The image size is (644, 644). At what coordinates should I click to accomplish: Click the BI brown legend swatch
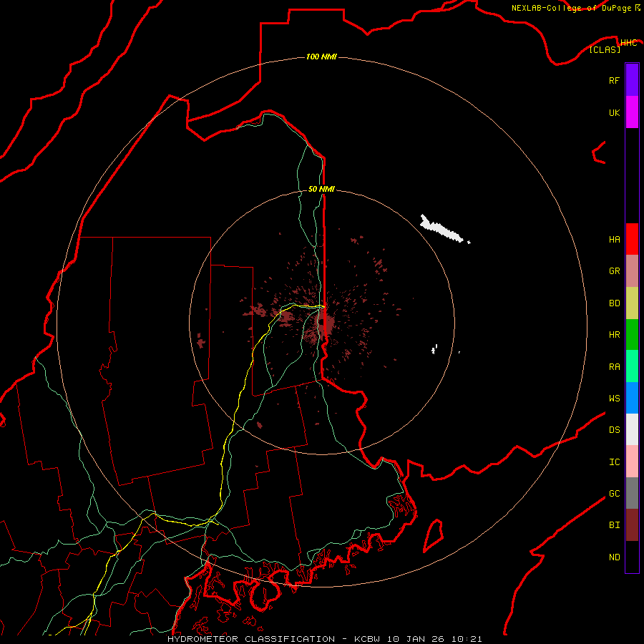632,525
